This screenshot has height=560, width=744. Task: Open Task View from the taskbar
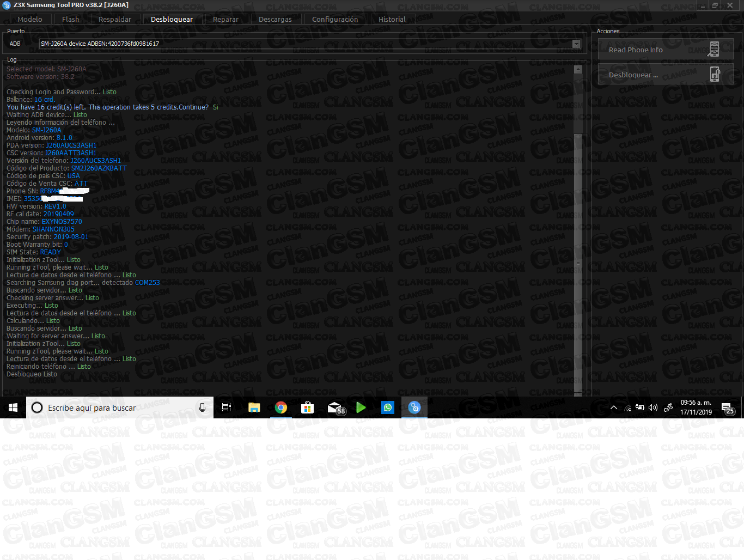(227, 407)
